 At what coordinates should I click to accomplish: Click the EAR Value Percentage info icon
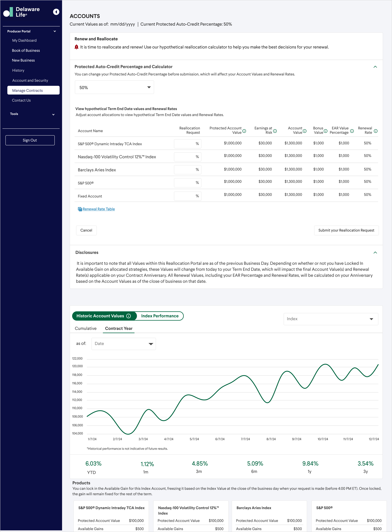352,131
